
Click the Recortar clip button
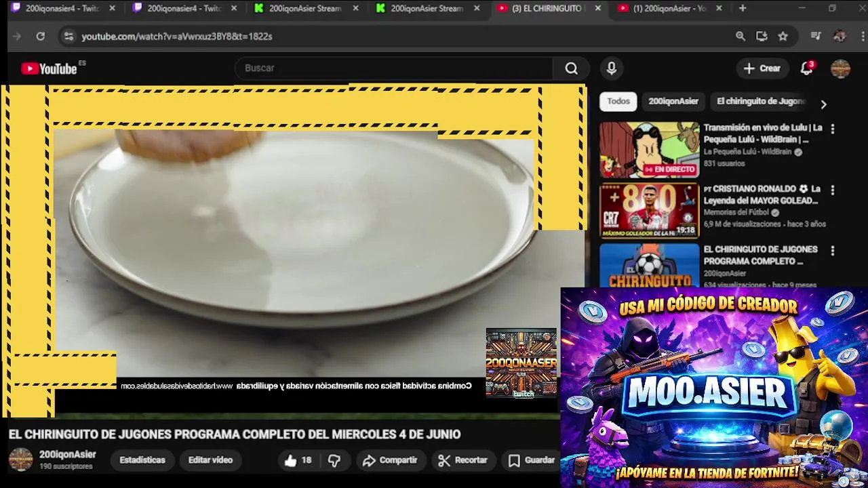pyautogui.click(x=463, y=460)
